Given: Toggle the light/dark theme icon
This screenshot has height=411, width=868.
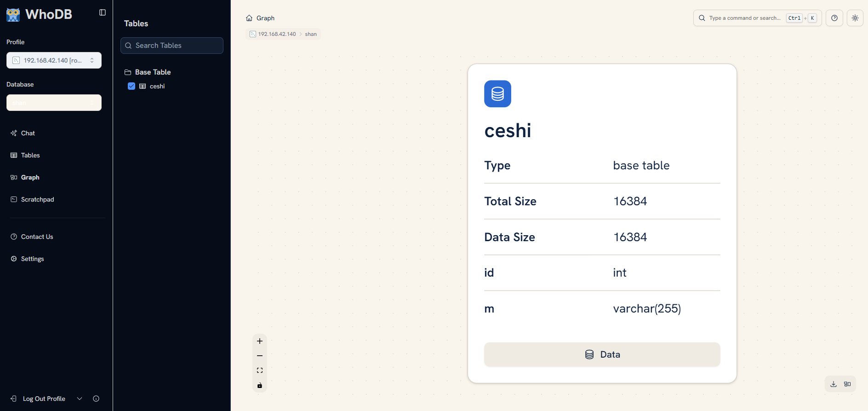Looking at the screenshot, I should 855,18.
